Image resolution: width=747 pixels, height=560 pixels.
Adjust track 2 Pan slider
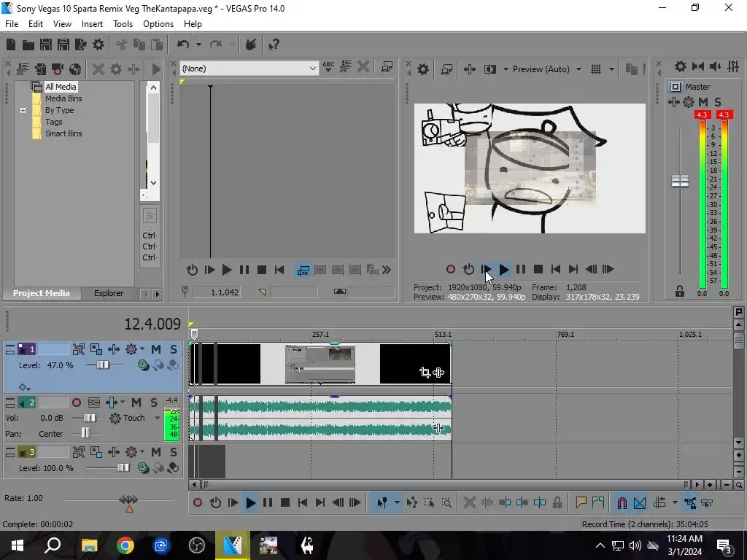[85, 433]
